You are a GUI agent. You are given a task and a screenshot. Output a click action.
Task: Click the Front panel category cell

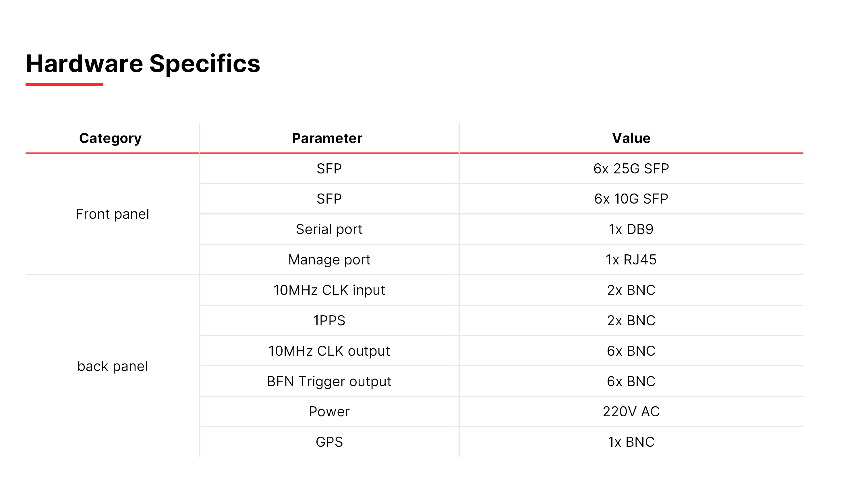112,214
